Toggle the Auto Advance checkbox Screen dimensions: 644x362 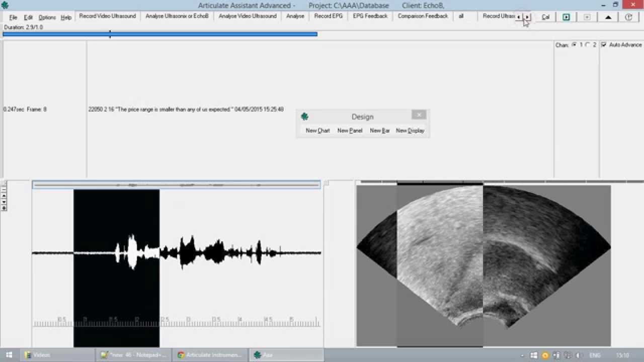coord(604,45)
